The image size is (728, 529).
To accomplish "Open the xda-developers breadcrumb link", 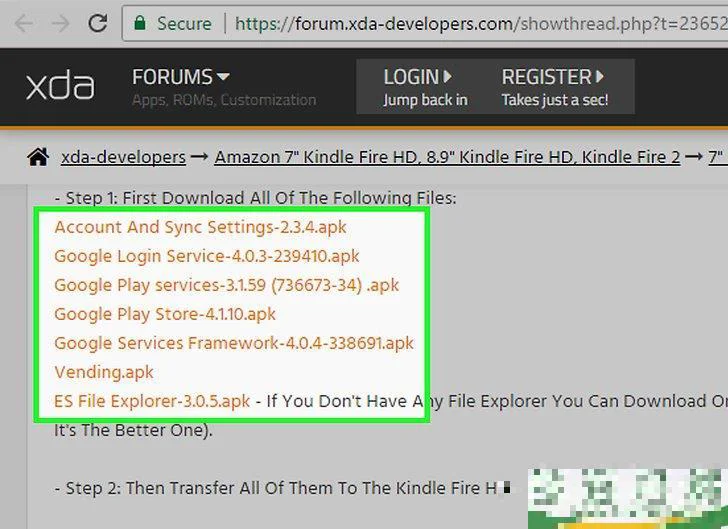I will point(124,157).
